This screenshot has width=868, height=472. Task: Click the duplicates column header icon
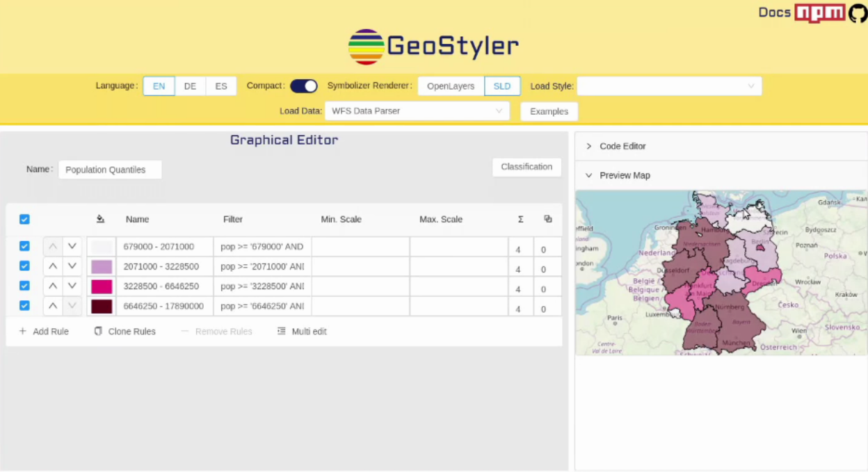548,219
